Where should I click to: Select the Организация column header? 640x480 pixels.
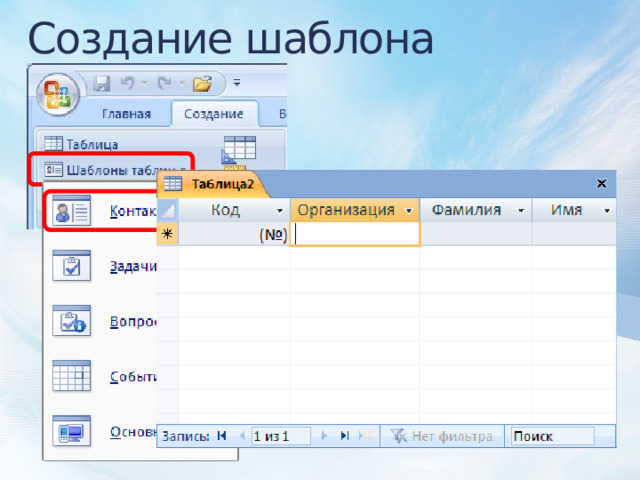[355, 210]
